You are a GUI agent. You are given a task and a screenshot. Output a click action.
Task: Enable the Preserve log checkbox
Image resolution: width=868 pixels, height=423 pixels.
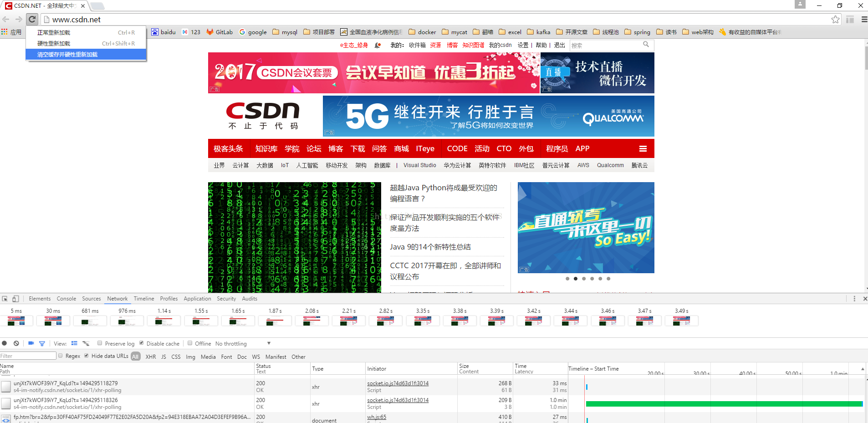tap(100, 343)
